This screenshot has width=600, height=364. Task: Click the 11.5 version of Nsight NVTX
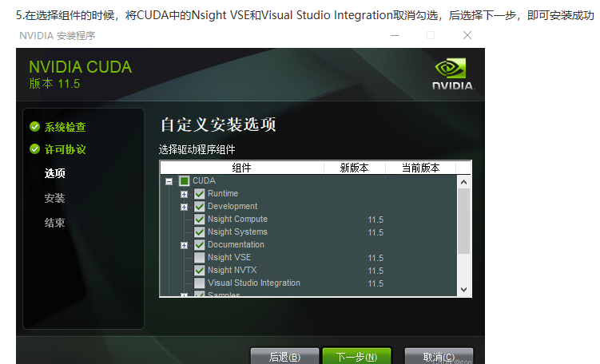coord(375,271)
